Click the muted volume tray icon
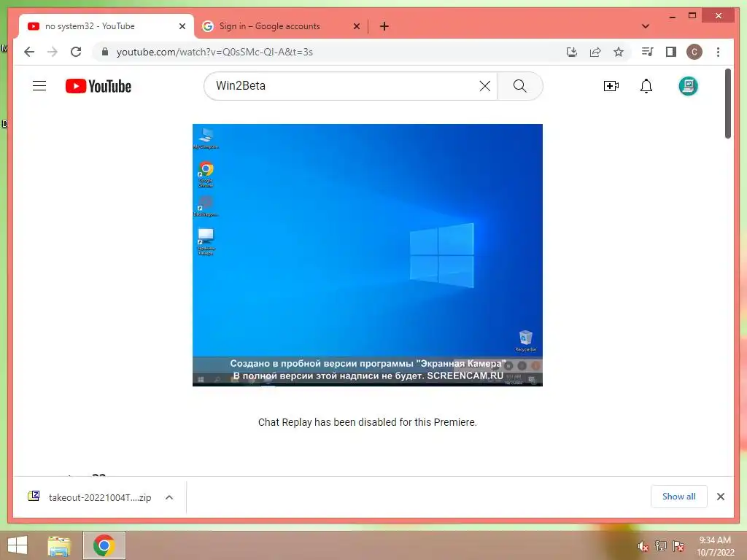 (x=643, y=545)
